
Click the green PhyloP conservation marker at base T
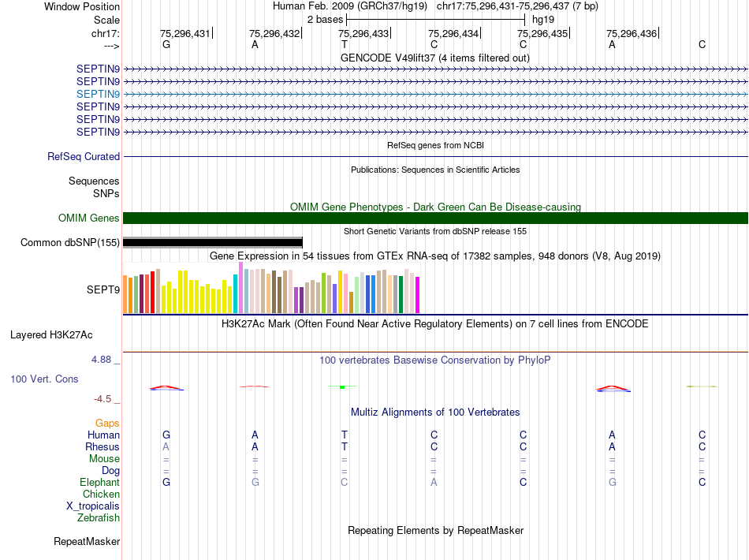(342, 386)
